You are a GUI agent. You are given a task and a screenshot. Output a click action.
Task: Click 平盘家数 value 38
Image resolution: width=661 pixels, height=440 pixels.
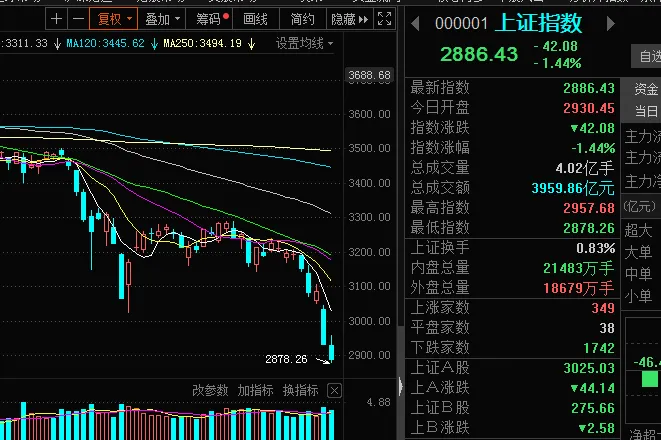pos(607,328)
